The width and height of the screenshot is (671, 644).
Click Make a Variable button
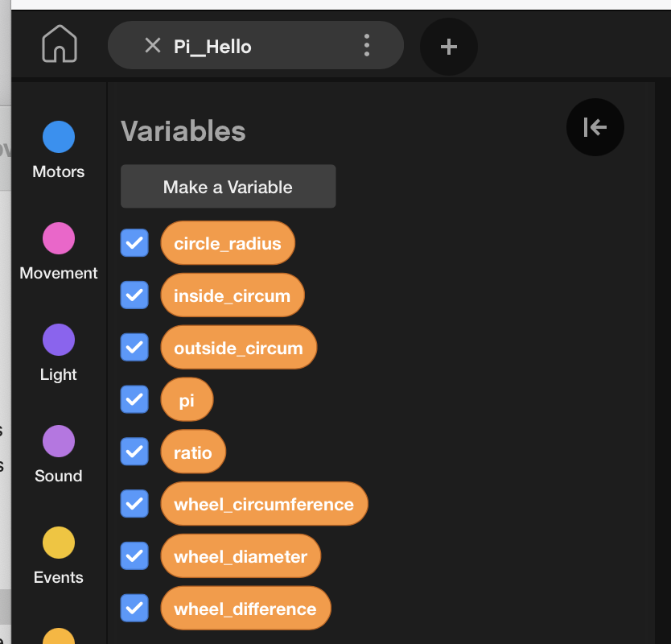228,187
